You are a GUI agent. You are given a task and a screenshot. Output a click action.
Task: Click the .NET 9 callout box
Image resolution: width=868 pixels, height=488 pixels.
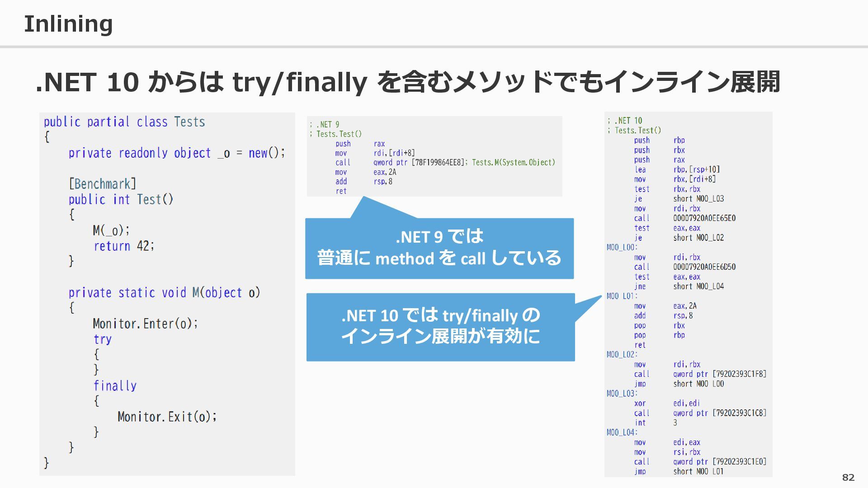[x=439, y=248]
